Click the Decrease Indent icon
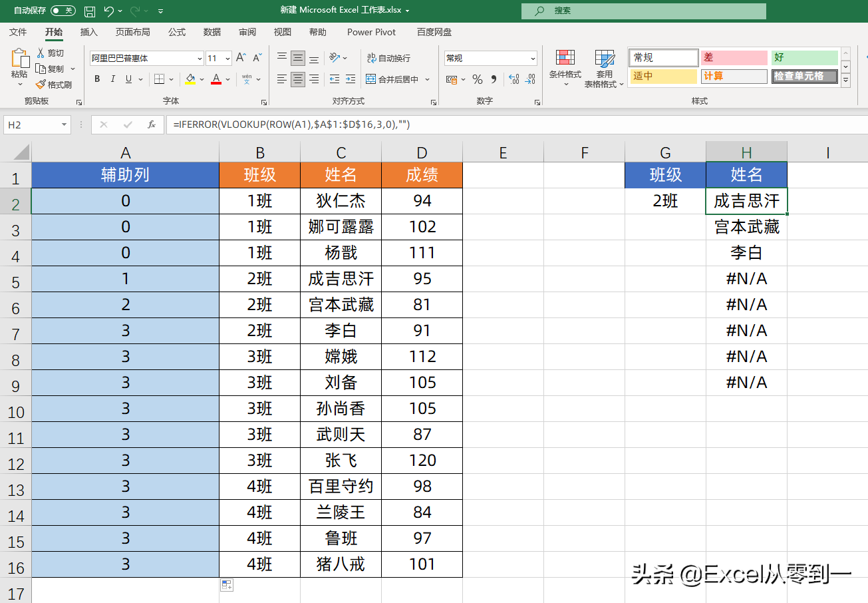This screenshot has width=868, height=603. (x=334, y=79)
